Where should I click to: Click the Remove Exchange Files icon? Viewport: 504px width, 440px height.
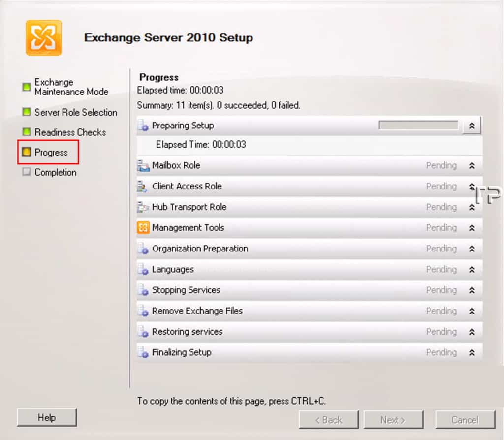143,311
